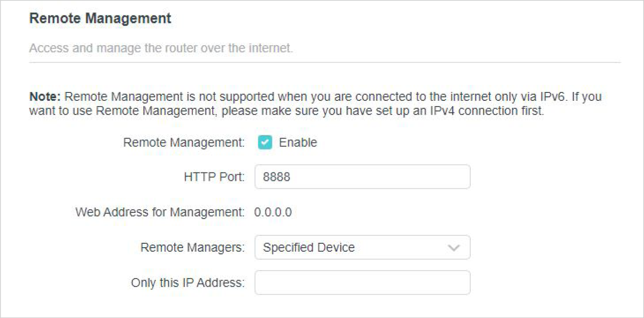Image resolution: width=644 pixels, height=318 pixels.
Task: Click the Remote Management page heading
Action: point(100,19)
